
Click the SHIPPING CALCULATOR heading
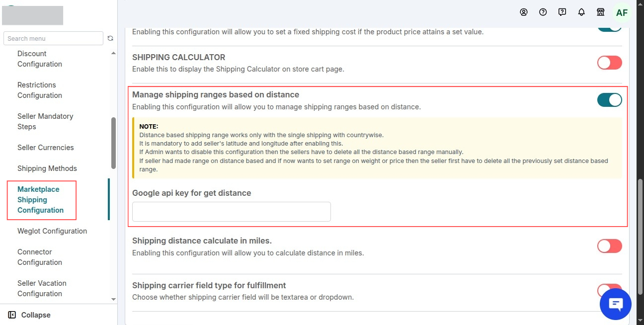pos(179,57)
